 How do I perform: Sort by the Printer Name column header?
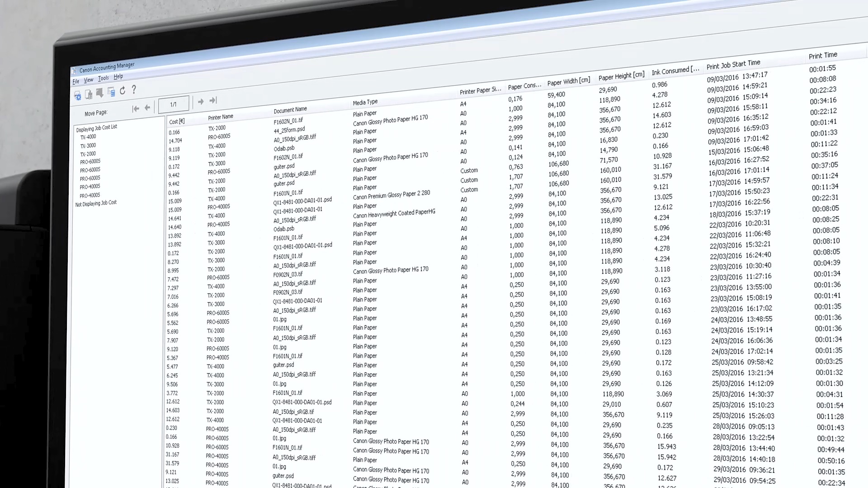tap(221, 117)
